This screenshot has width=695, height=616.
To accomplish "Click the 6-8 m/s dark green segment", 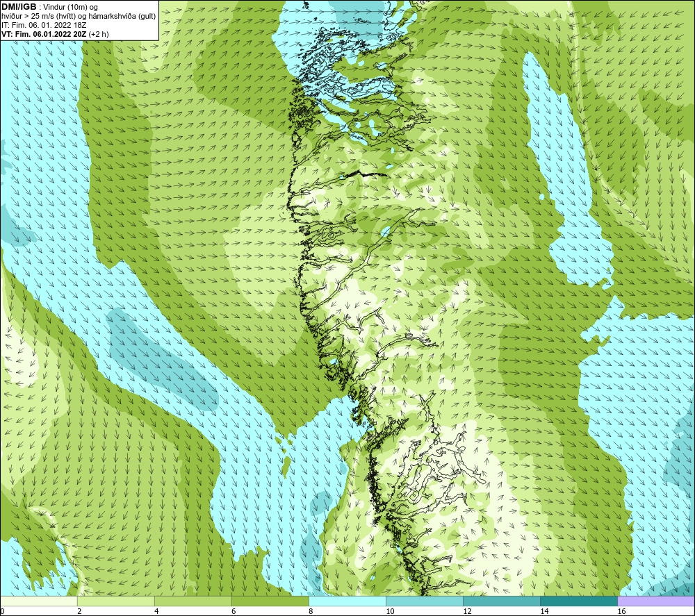I will click(x=270, y=601).
